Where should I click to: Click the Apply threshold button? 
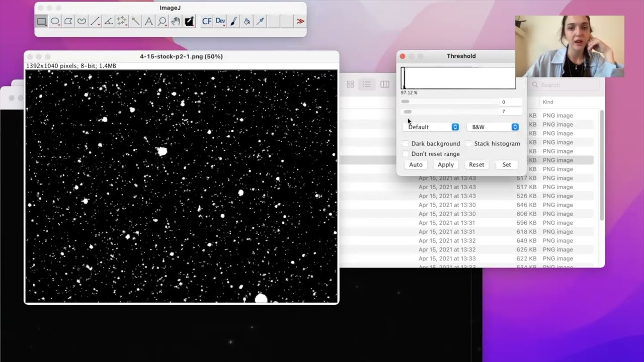(x=446, y=164)
